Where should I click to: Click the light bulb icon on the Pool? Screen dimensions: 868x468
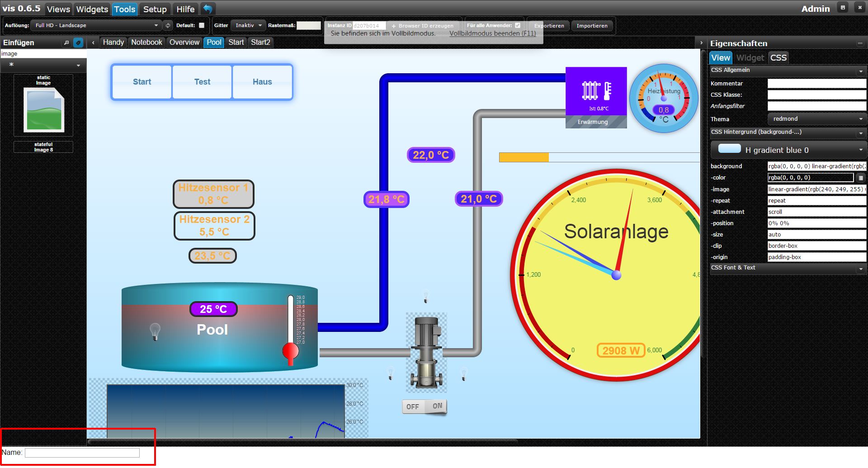[x=155, y=331]
